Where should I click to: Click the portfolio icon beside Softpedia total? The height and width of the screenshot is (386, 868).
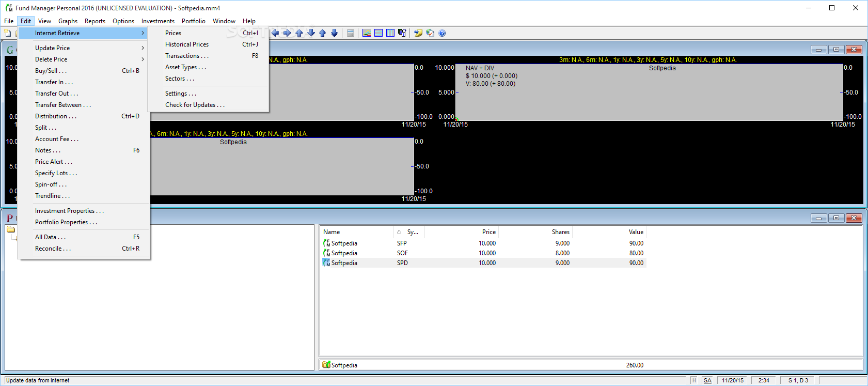point(326,365)
